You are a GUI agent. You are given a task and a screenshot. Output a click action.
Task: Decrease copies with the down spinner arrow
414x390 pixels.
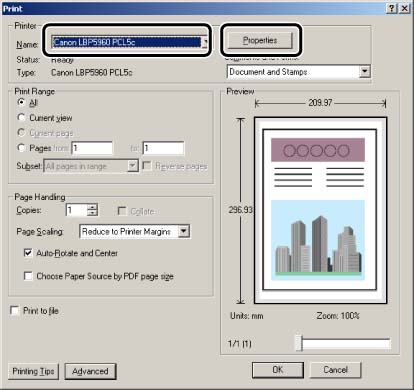92,213
